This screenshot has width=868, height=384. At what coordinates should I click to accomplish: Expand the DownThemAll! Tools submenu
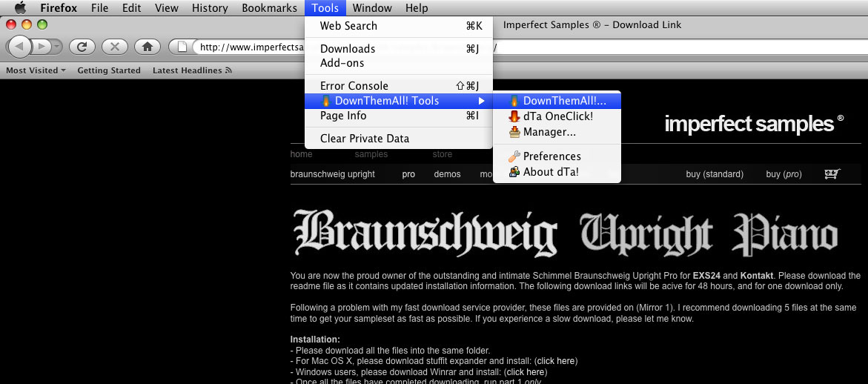399,101
